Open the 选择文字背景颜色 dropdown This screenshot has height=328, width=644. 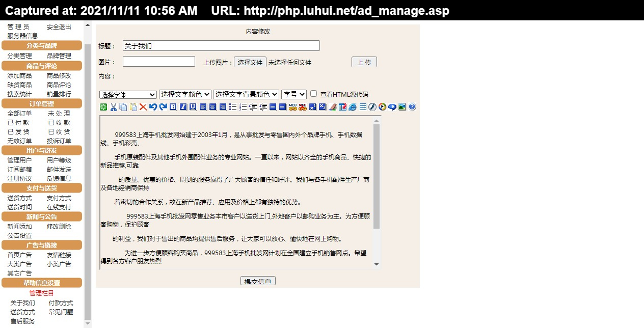point(246,95)
